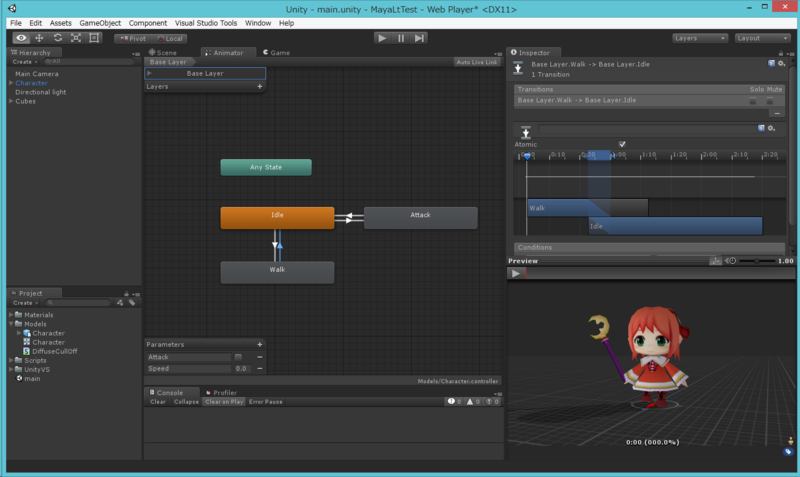Toggle Mute checkbox for Walk to Idle transition
Screen dimensions: 800x477
click(x=769, y=101)
